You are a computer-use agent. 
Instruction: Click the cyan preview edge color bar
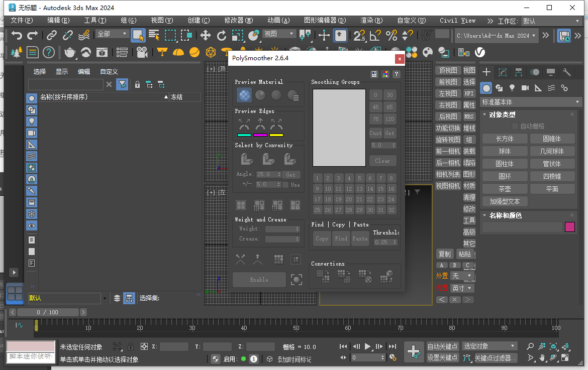pos(244,135)
